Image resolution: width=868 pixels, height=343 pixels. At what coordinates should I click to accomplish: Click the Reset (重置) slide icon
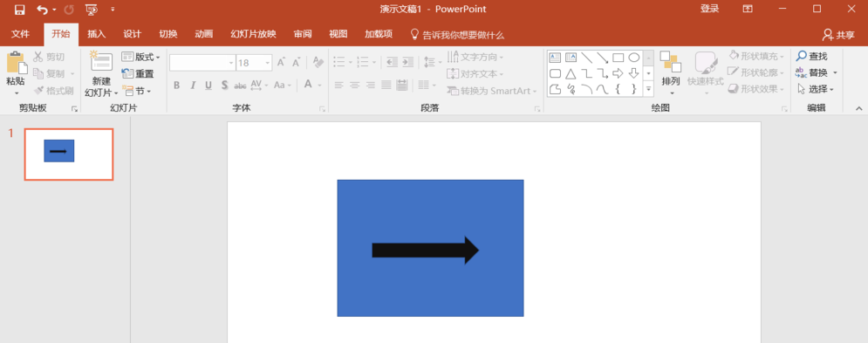(127, 73)
